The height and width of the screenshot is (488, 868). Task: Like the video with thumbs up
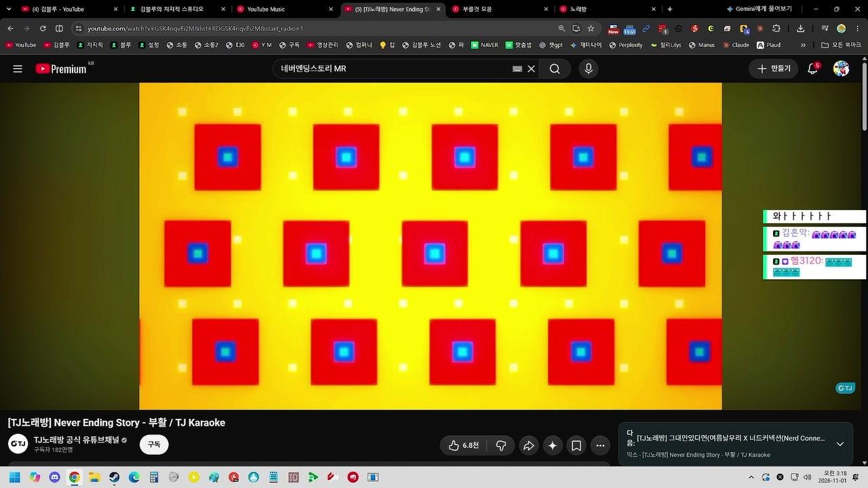(x=464, y=445)
